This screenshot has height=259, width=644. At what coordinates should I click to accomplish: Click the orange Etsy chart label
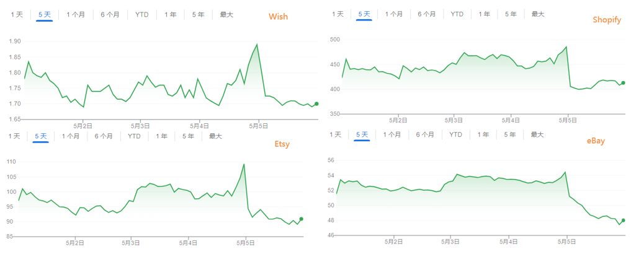(282, 144)
